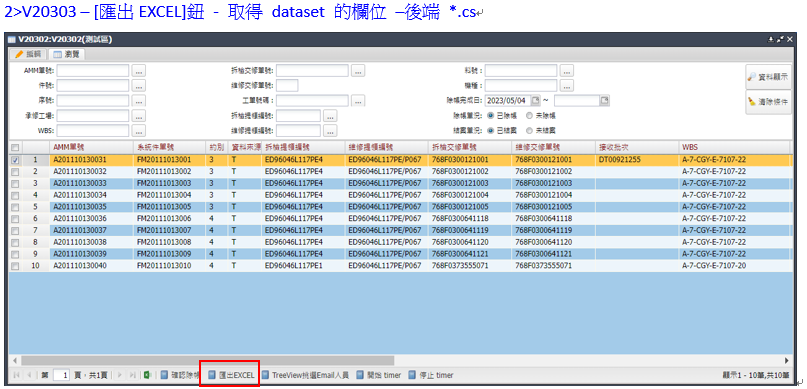The height and width of the screenshot is (389, 807).
Task: Go to last page arrow icon
Action: [x=133, y=376]
